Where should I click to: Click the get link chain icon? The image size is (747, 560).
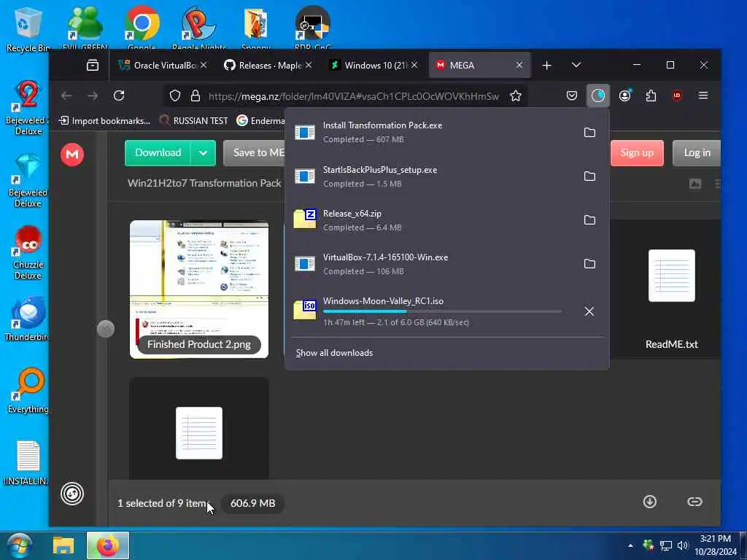(694, 502)
